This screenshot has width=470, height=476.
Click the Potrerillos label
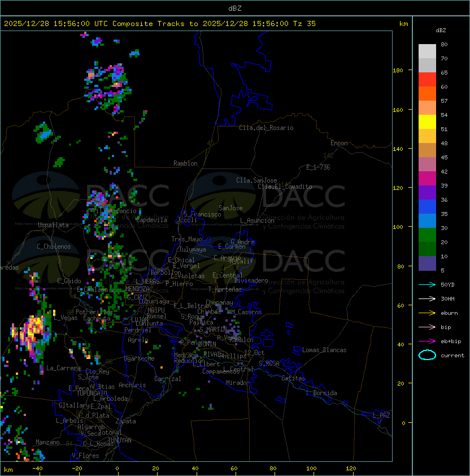pos(94,312)
